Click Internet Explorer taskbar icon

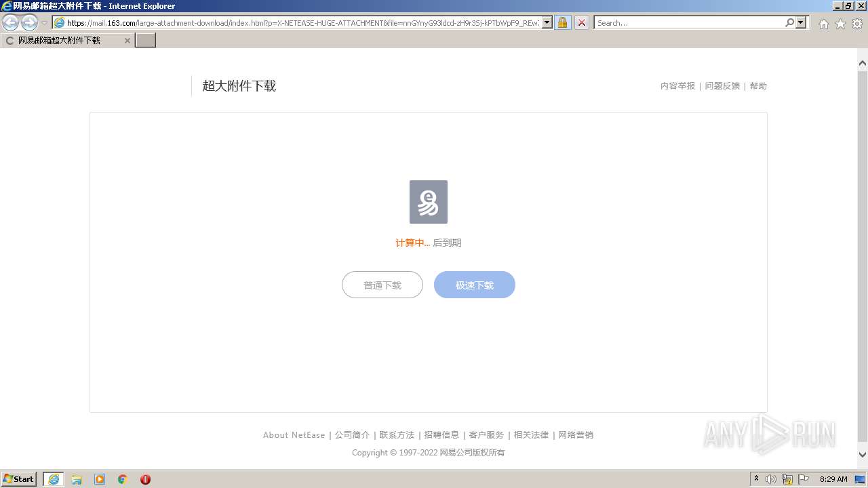[x=54, y=479]
